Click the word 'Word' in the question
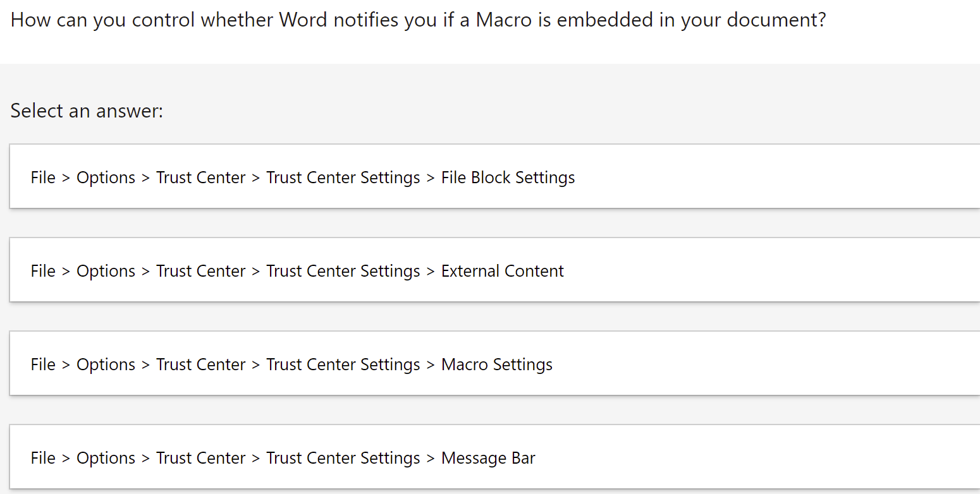The height and width of the screenshot is (494, 980). 303,20
